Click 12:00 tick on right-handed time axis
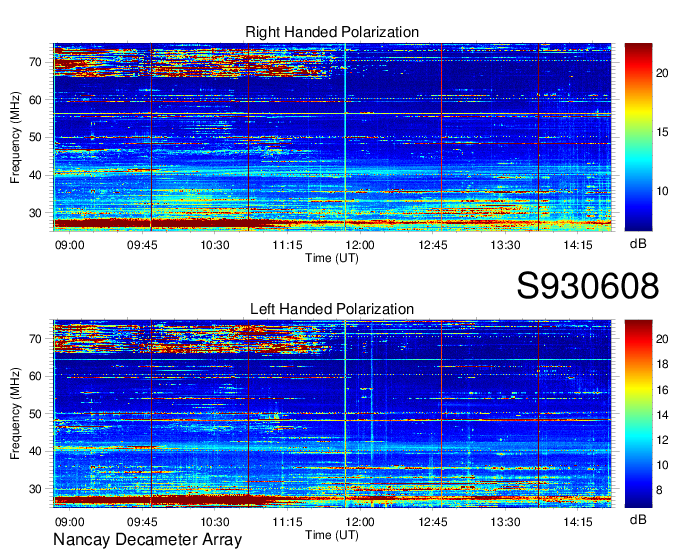This screenshot has width=680, height=552. point(360,245)
